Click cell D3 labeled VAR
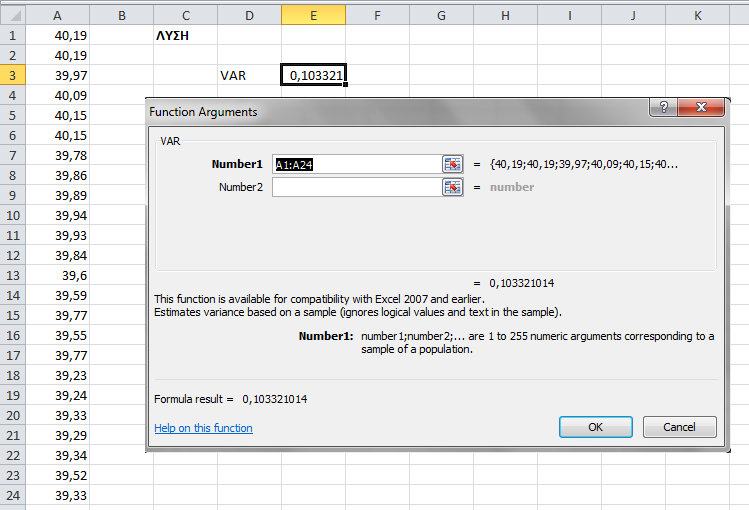Image resolution: width=749 pixels, height=510 pixels. tap(249, 75)
